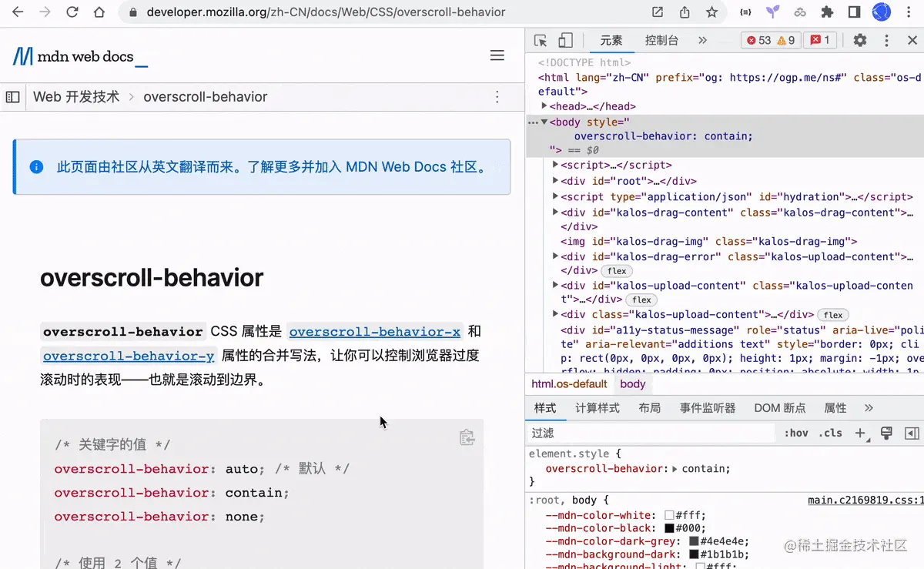The height and width of the screenshot is (569, 924).
Task: Click the --mdn-color-white swatch
Action: point(669,516)
